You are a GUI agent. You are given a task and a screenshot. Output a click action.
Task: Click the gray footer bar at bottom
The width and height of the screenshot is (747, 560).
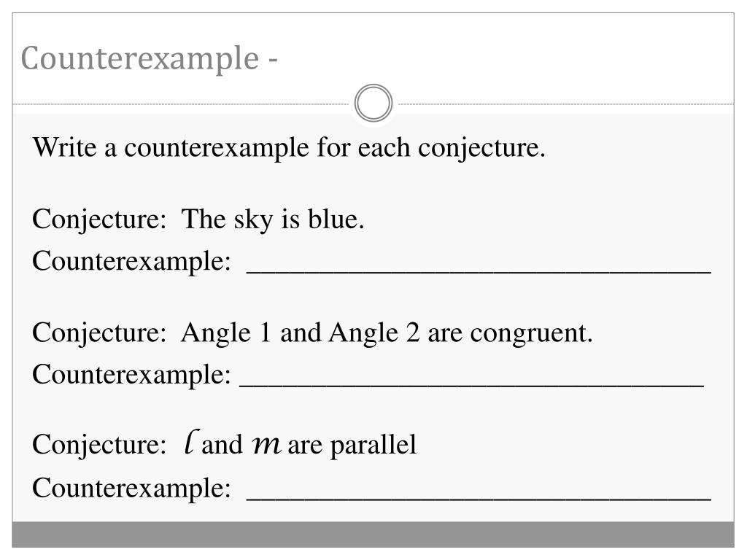point(373,534)
